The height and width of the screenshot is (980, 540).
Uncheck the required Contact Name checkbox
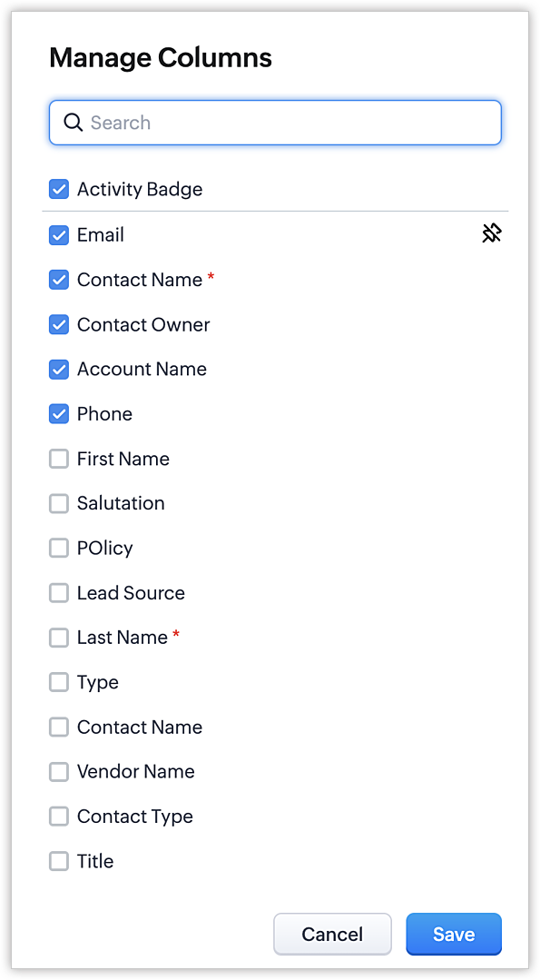[59, 280]
